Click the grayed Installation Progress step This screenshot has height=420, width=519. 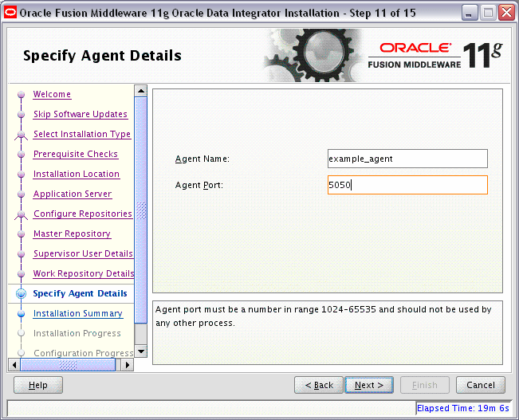(x=77, y=333)
